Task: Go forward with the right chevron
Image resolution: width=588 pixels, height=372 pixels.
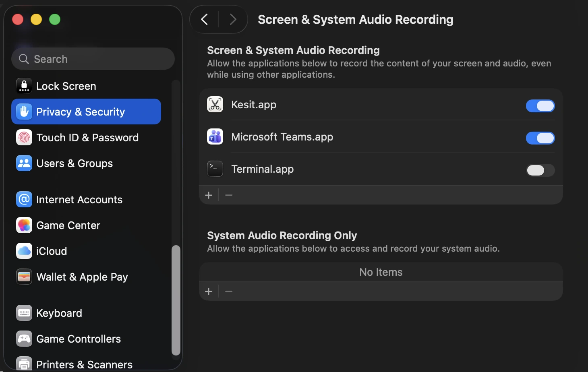Action: pos(233,19)
